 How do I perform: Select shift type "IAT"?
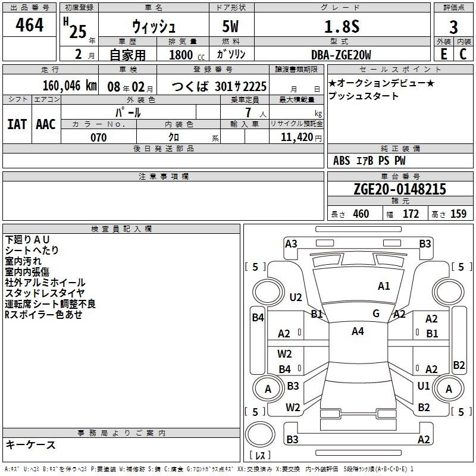(17, 124)
